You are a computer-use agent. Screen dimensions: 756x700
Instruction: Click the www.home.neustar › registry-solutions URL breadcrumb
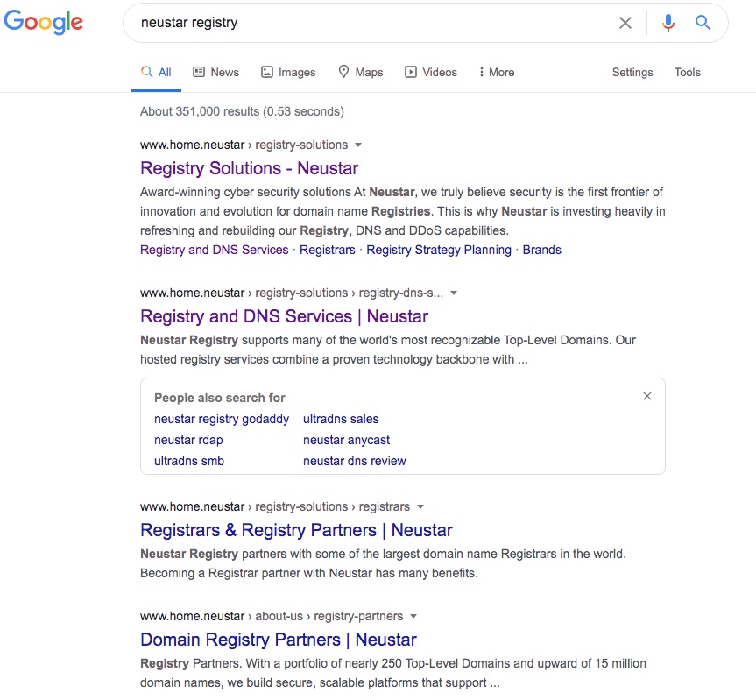coord(244,145)
